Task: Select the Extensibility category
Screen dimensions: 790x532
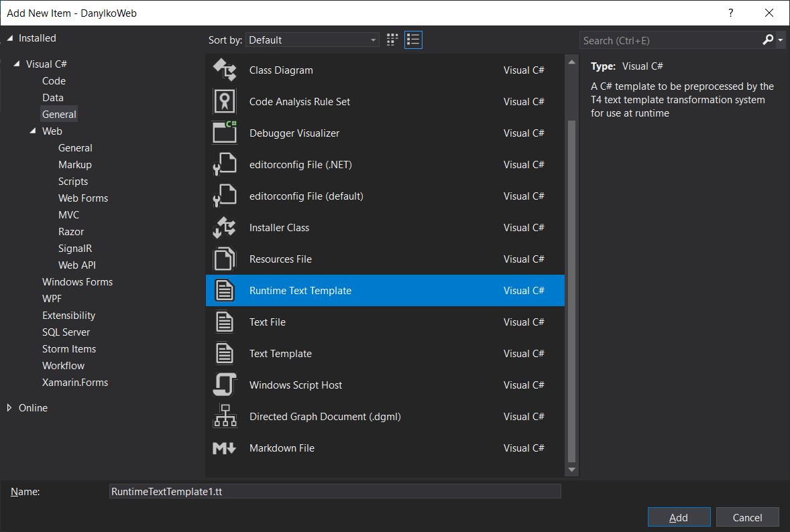Action: click(x=68, y=316)
